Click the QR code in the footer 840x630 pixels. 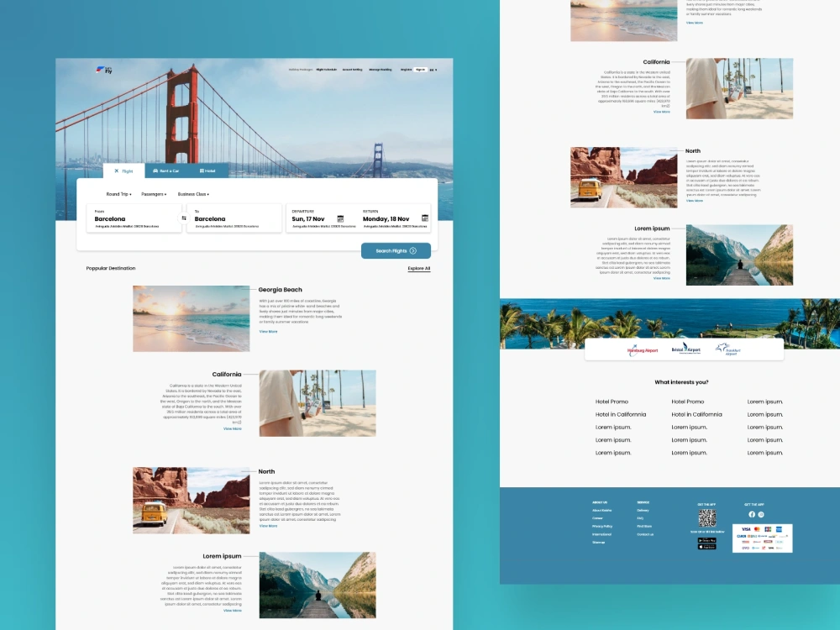707,518
